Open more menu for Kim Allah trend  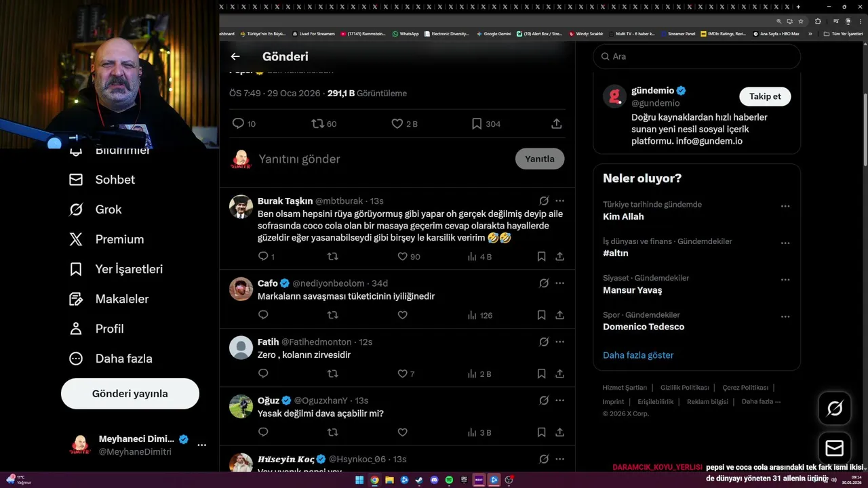point(785,206)
